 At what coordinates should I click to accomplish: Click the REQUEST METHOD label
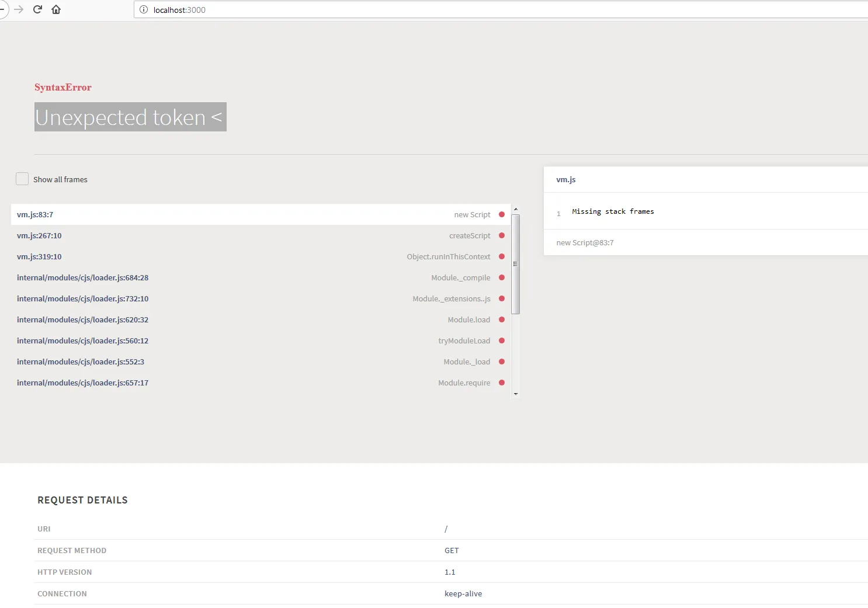72,550
